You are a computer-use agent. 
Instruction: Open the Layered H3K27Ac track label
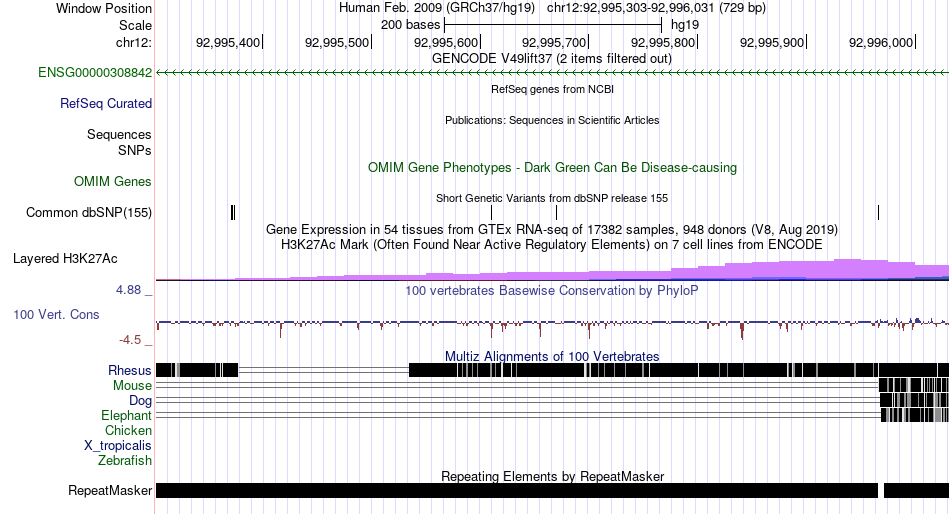(x=65, y=259)
